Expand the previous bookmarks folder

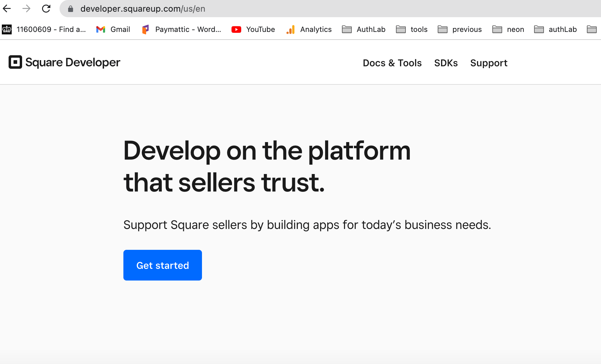pyautogui.click(x=459, y=29)
